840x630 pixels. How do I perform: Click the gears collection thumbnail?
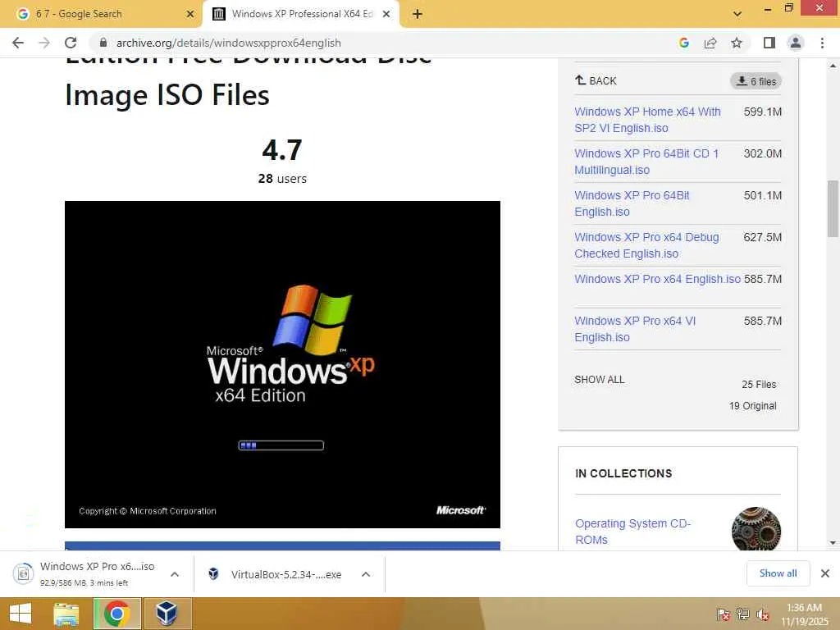[756, 529]
